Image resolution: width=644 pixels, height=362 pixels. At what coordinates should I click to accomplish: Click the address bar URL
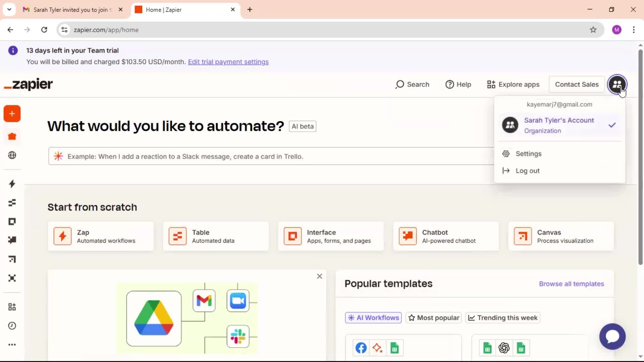pos(106,30)
